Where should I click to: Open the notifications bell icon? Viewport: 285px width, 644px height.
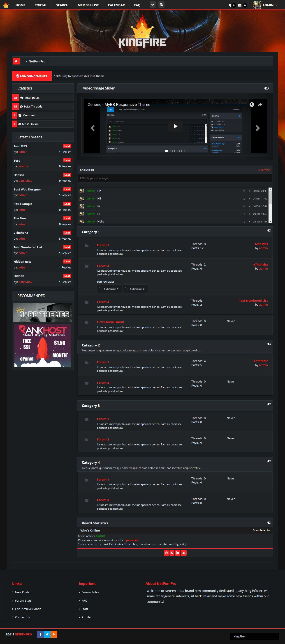230,5
